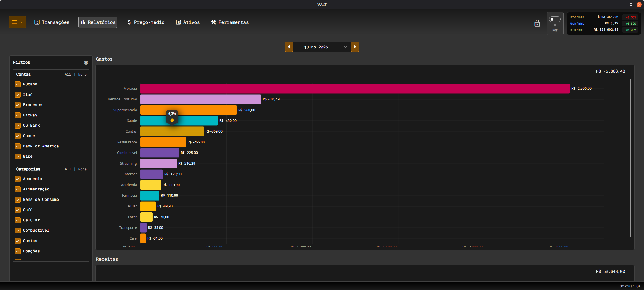Select None in Categorias filter

(x=82, y=169)
